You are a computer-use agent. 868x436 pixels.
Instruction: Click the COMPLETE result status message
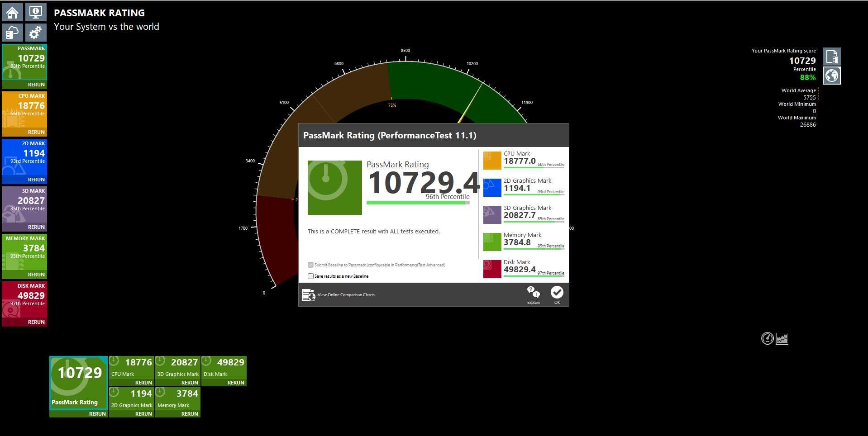coord(374,231)
